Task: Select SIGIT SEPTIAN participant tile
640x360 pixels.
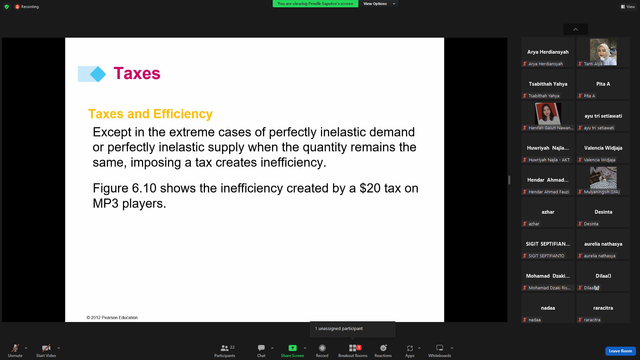Action: click(548, 244)
